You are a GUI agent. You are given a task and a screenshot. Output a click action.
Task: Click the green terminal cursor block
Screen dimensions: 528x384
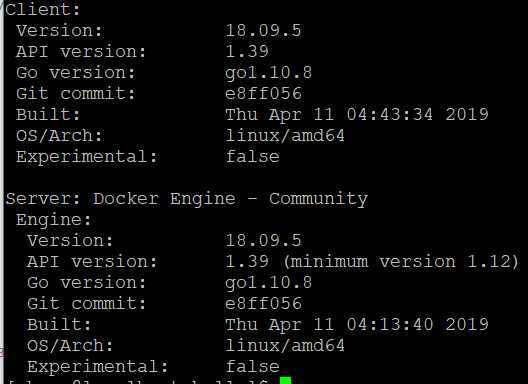[x=285, y=381]
